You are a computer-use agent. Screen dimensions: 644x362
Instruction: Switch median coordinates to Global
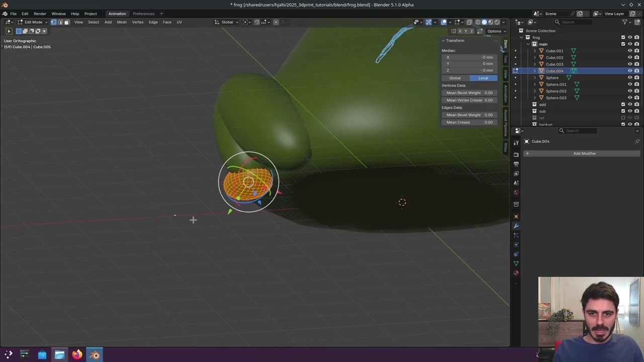pyautogui.click(x=455, y=78)
